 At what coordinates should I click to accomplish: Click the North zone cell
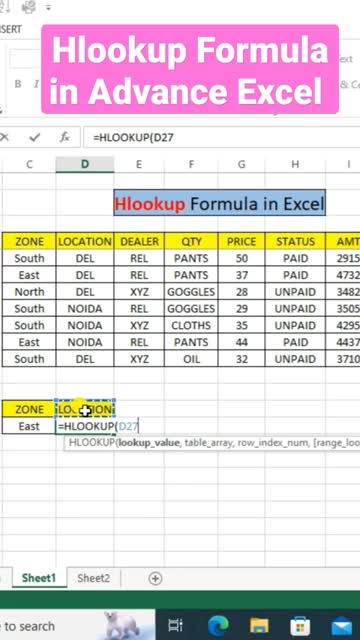(29, 292)
